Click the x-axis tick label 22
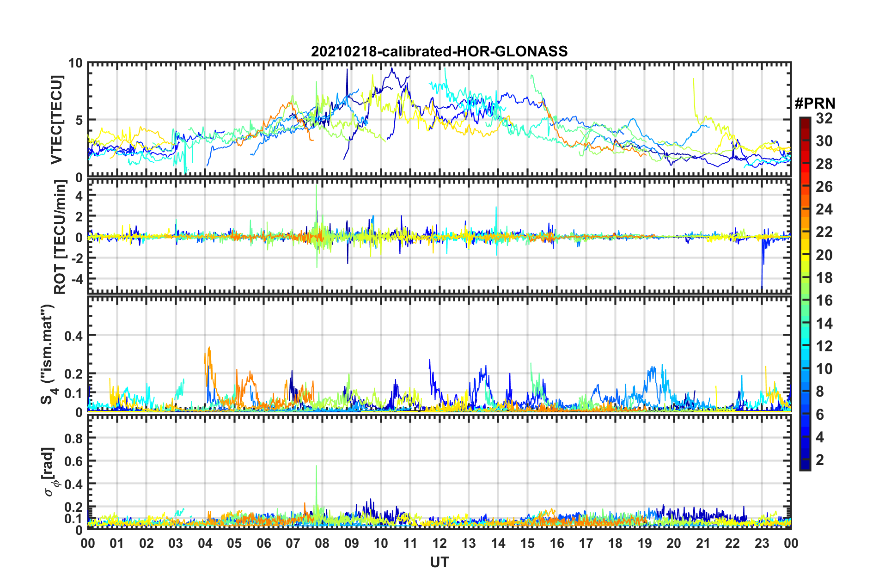This screenshot has height=588, width=879. [x=732, y=543]
